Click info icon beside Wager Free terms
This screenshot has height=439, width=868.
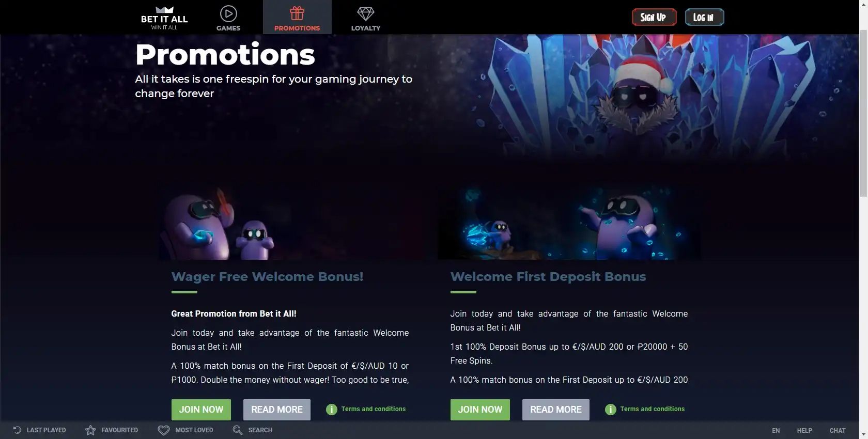point(332,410)
